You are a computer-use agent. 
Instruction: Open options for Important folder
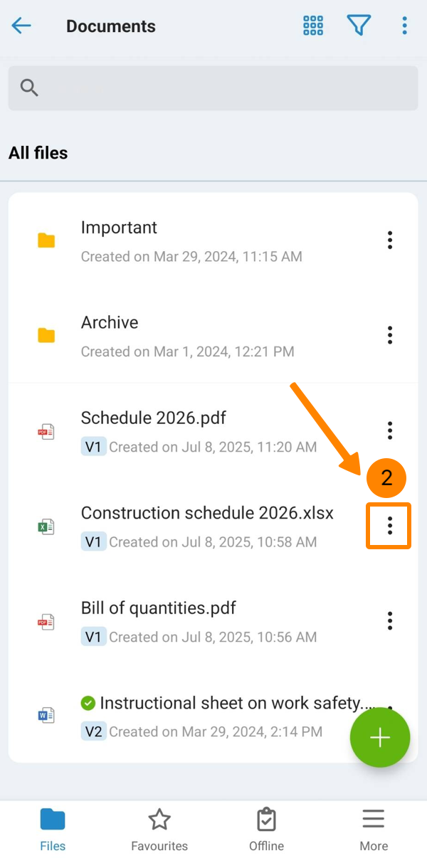(x=389, y=240)
